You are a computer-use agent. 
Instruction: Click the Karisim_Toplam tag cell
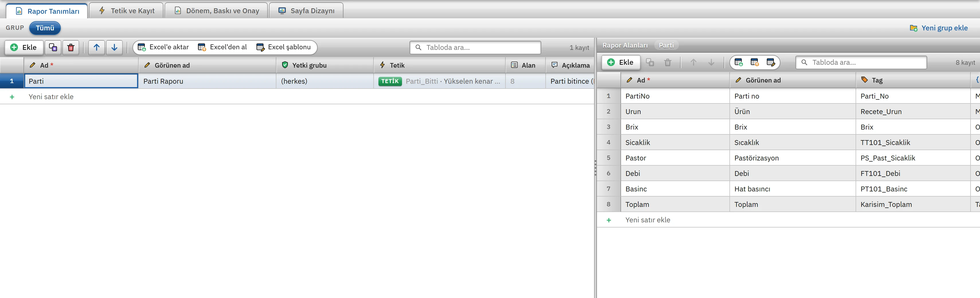pyautogui.click(x=913, y=205)
